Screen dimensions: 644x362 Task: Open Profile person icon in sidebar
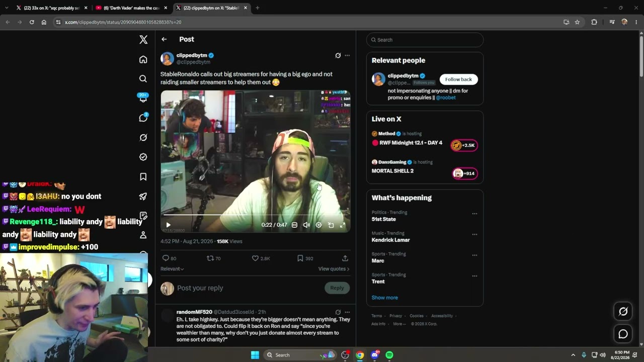(143, 235)
